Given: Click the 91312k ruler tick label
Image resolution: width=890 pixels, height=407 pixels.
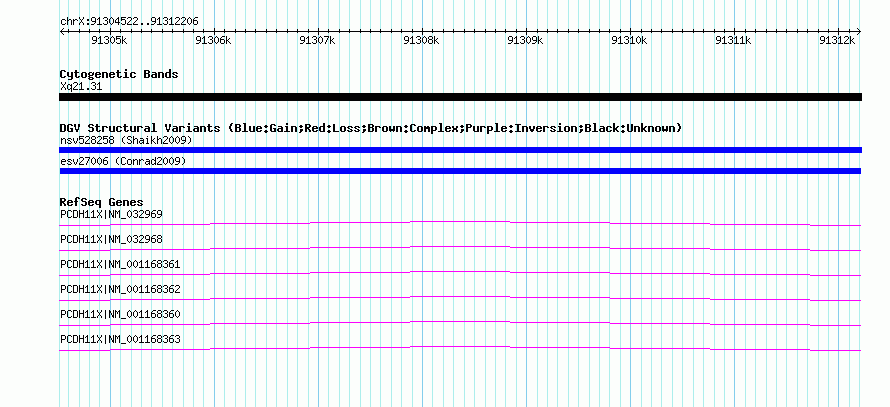Looking at the screenshot, I should pyautogui.click(x=838, y=40).
